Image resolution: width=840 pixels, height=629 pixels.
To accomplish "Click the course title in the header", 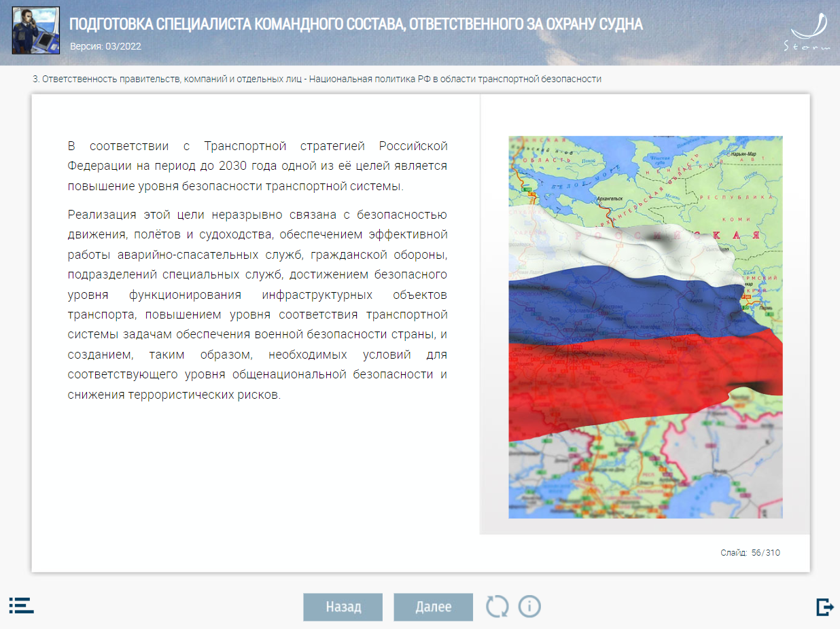I will click(x=355, y=25).
